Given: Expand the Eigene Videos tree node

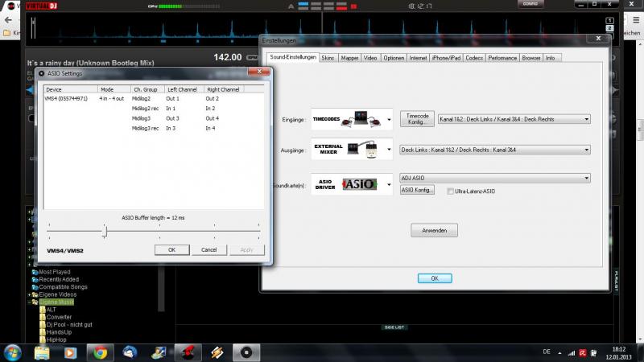Looking at the screenshot, I should 29,294.
